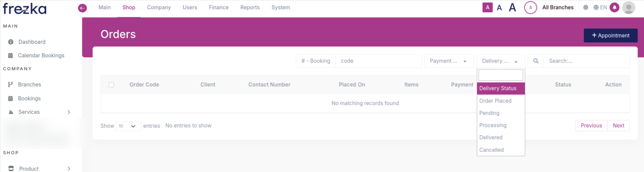Image resolution: width=644 pixels, height=172 pixels.
Task: Click the settings gear icon
Action: [x=585, y=7]
